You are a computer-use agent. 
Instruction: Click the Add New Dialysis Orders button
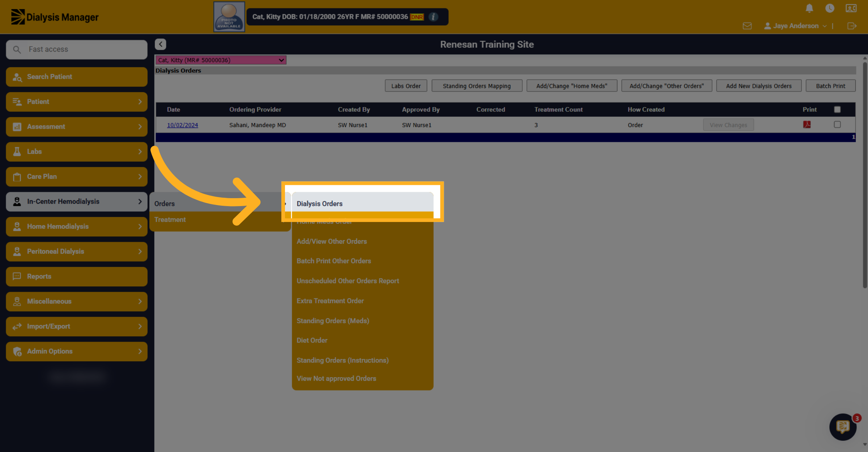759,86
